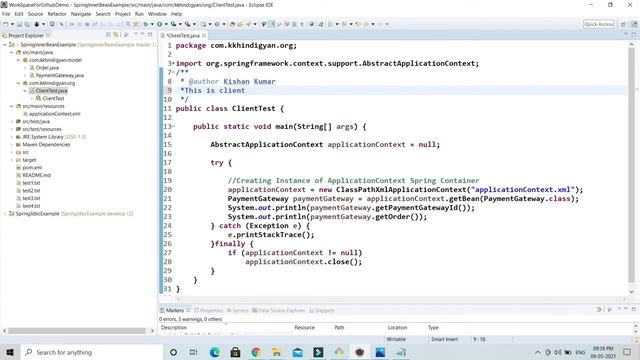The height and width of the screenshot is (360, 640).
Task: Click the Description column header
Action: point(174,327)
